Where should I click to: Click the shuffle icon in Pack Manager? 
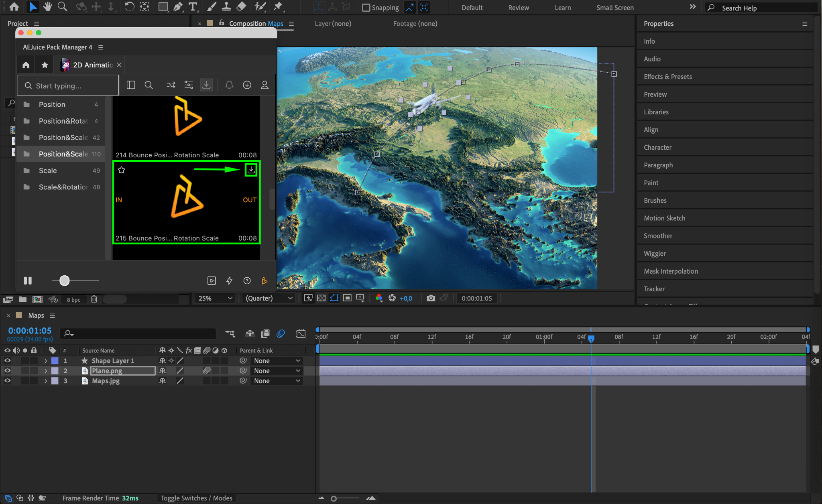click(x=171, y=85)
